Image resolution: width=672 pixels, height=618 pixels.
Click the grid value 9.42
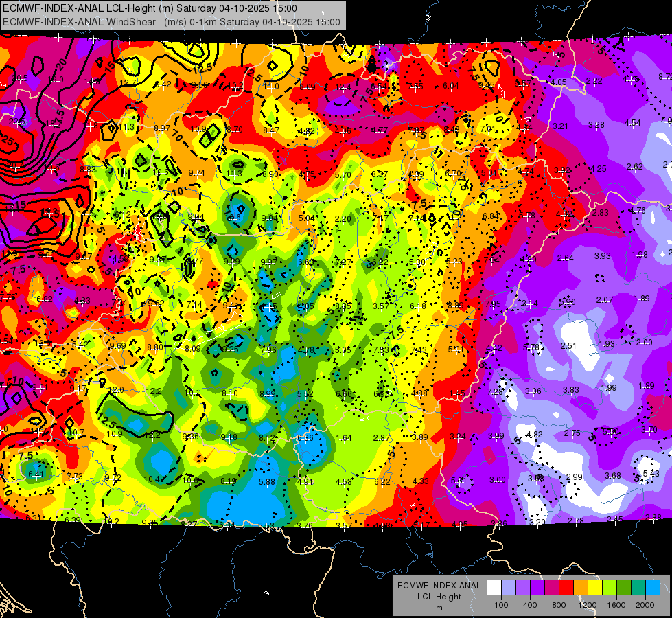coord(163,84)
